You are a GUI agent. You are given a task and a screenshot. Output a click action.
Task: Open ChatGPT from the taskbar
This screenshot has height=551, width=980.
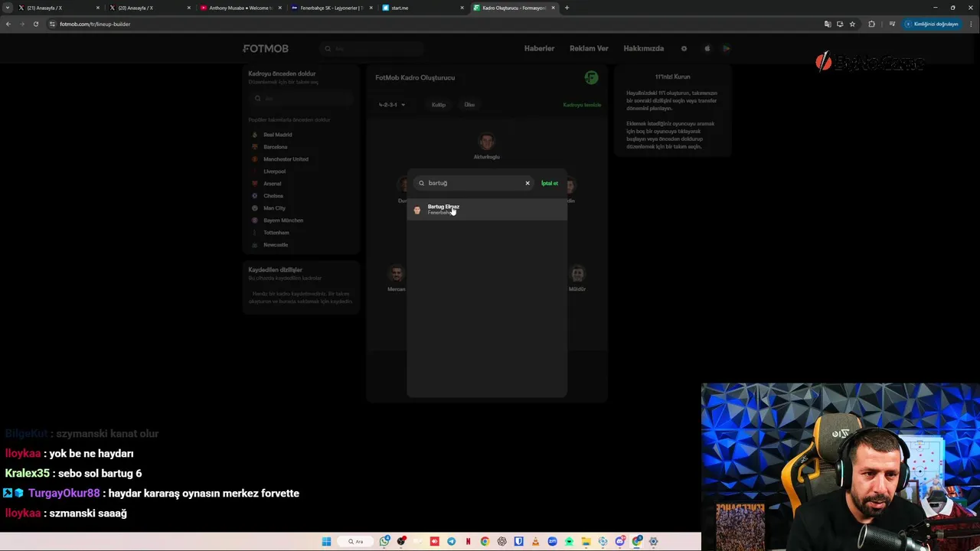tap(501, 541)
